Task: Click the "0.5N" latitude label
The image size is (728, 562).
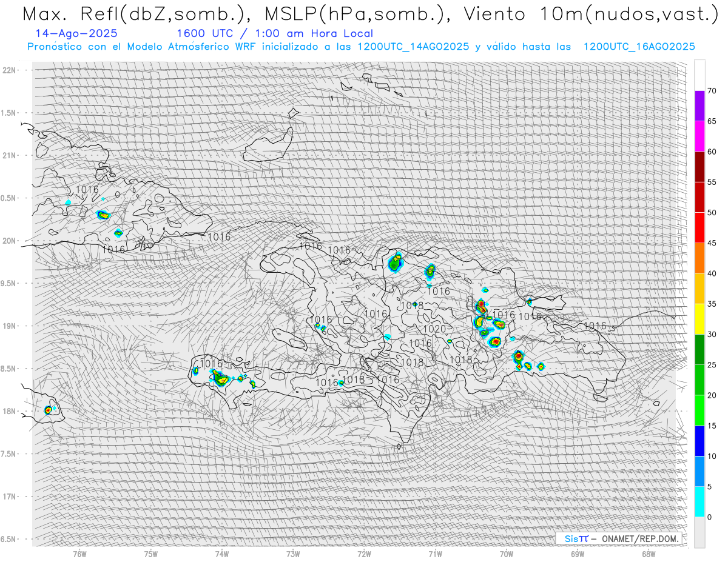Action: tap(8, 198)
